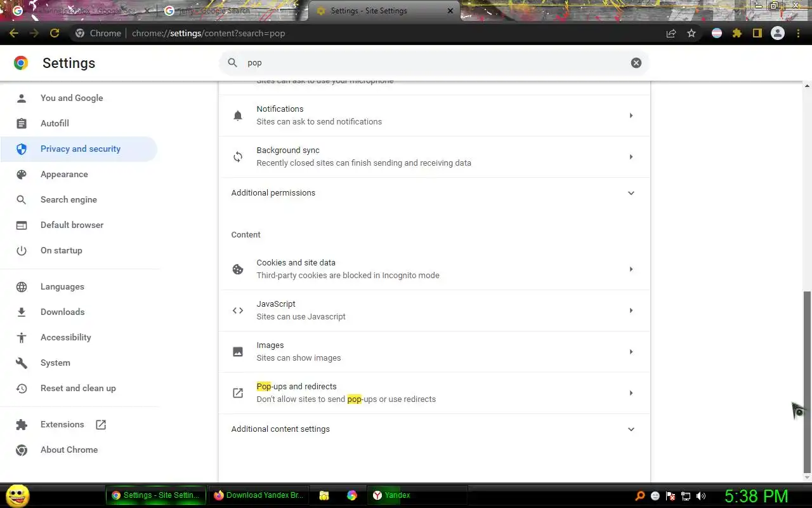Open Search engine settings section

79,199
